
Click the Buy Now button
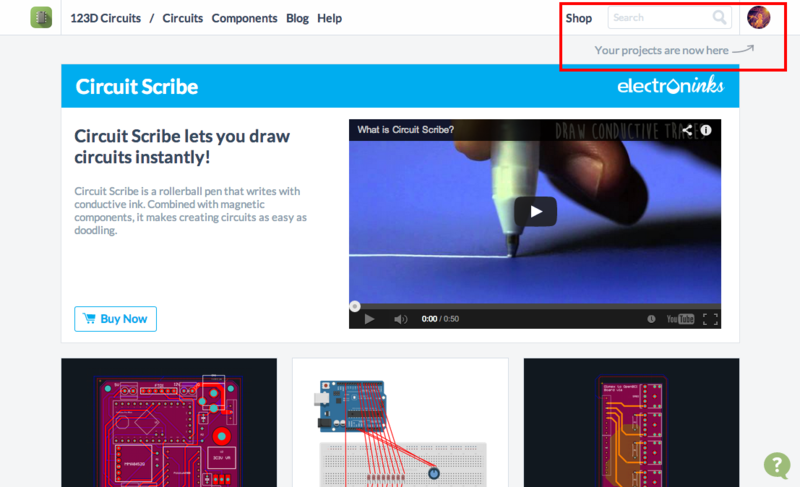(x=115, y=319)
